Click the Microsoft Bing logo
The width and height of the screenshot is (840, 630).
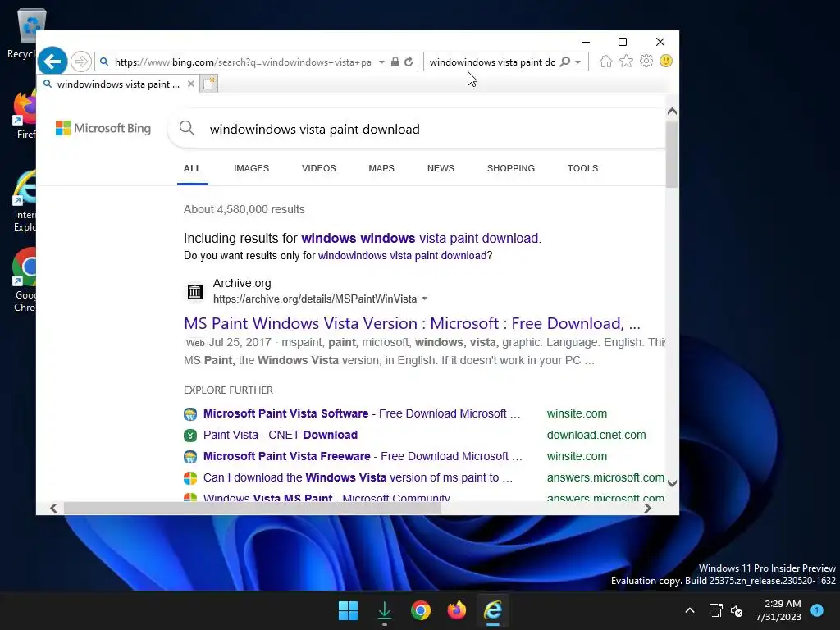[103, 128]
